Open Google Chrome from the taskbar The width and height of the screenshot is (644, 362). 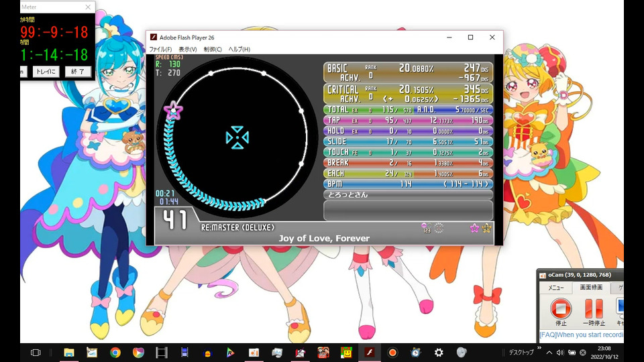click(x=115, y=353)
